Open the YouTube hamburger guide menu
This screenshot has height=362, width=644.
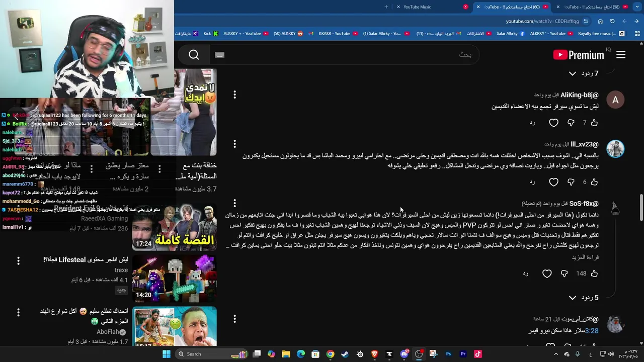pos(621,55)
